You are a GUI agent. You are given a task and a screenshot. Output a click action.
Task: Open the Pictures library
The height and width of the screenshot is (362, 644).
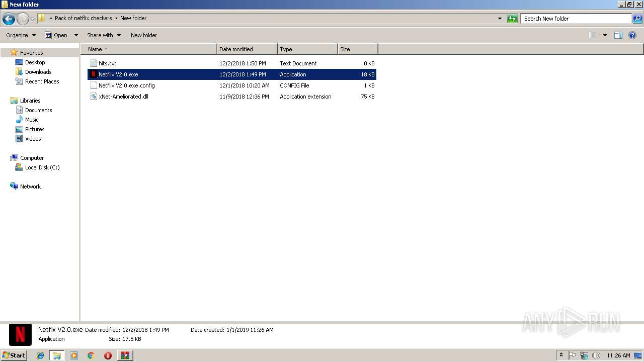point(35,129)
